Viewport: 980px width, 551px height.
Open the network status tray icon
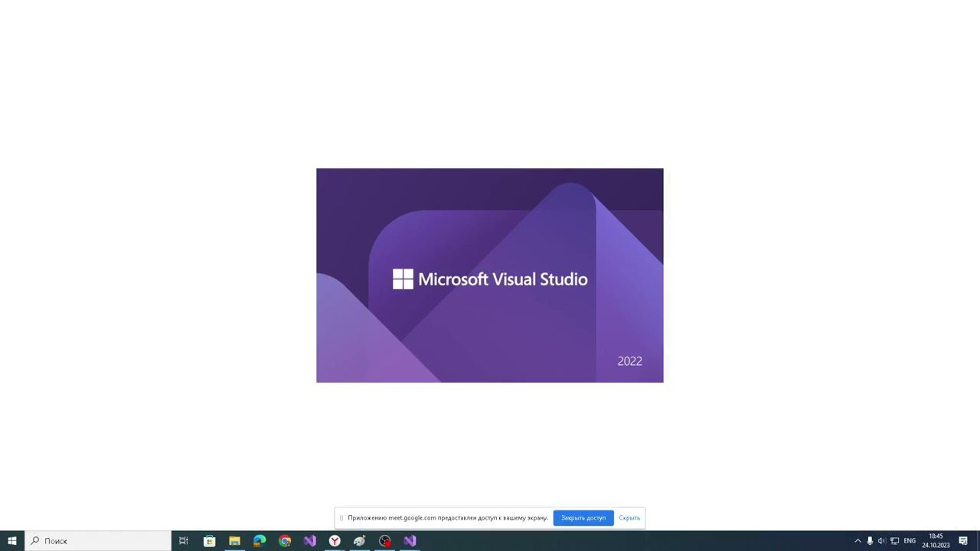[x=894, y=541]
